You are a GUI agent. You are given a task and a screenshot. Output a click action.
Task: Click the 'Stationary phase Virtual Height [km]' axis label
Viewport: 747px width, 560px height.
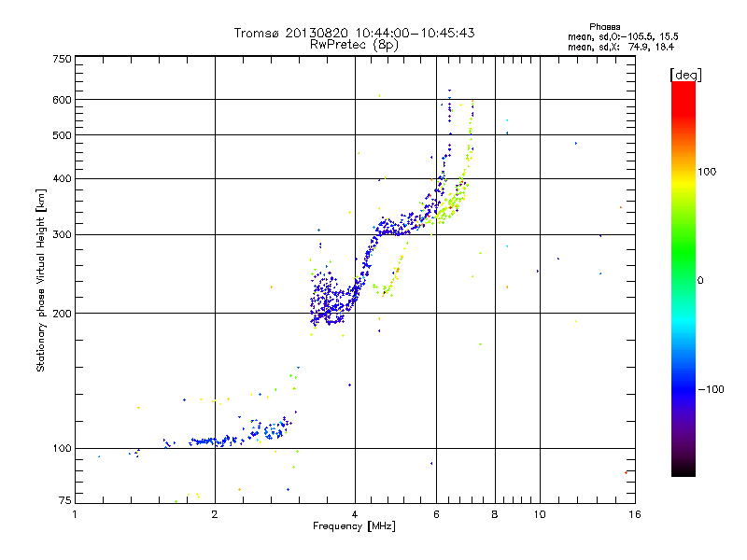(x=41, y=280)
